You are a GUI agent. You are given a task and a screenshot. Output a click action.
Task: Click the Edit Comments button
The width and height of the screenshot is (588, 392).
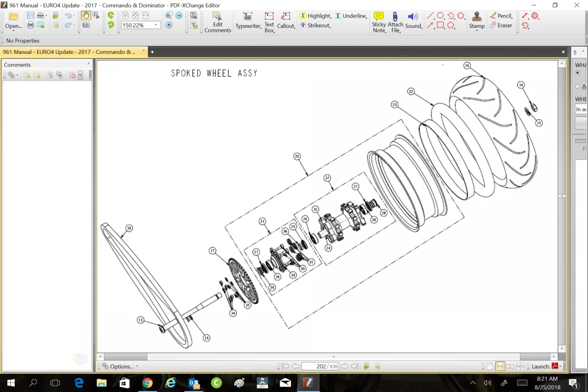tap(218, 22)
